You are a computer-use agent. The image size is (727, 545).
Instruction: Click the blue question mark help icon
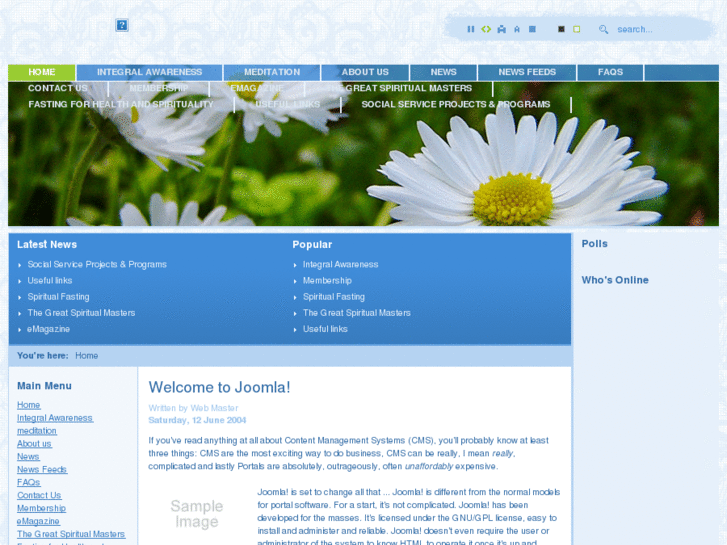(x=122, y=25)
